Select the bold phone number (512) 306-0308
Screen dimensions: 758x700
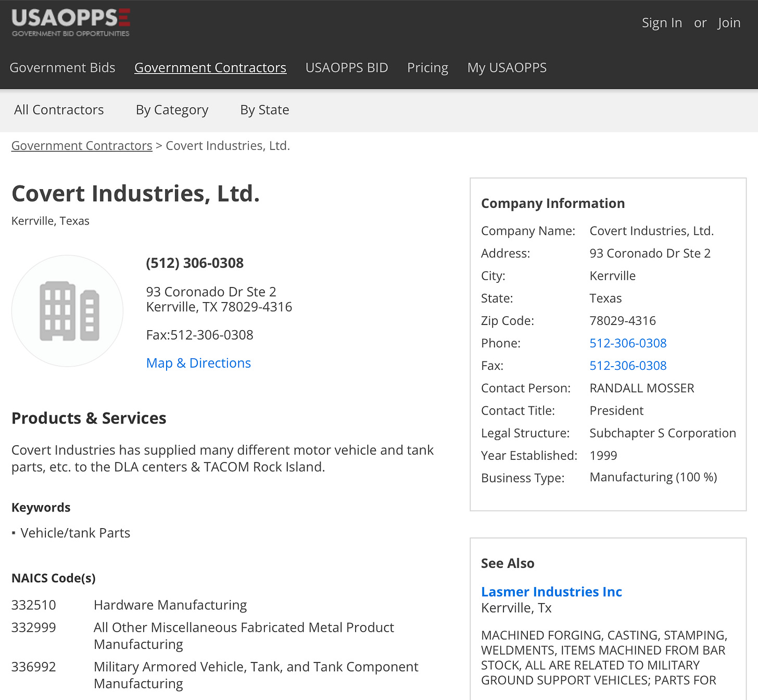click(x=195, y=263)
